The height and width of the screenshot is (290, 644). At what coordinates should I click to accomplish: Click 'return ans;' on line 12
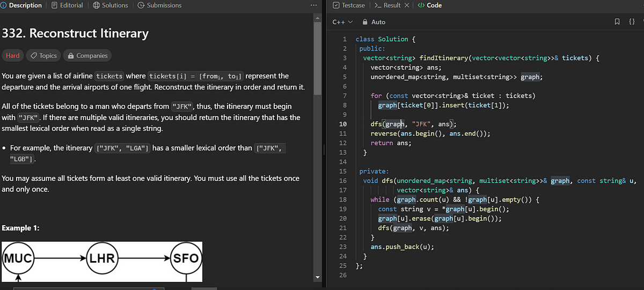(x=391, y=143)
